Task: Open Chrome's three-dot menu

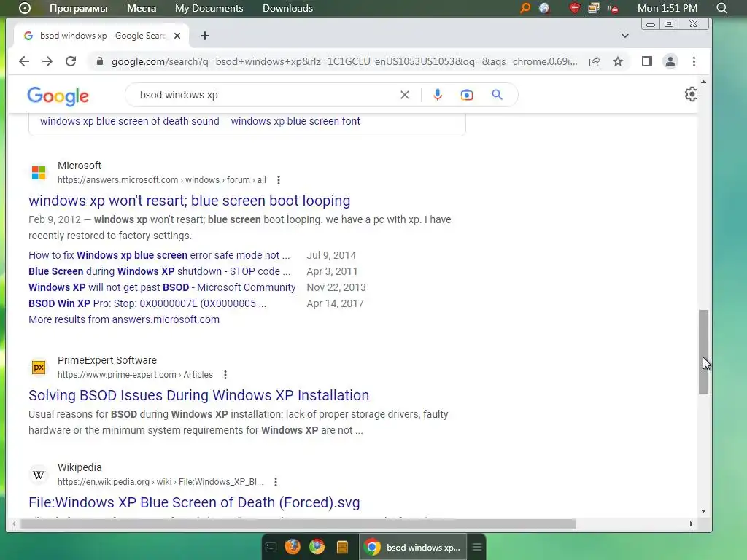Action: (694, 61)
